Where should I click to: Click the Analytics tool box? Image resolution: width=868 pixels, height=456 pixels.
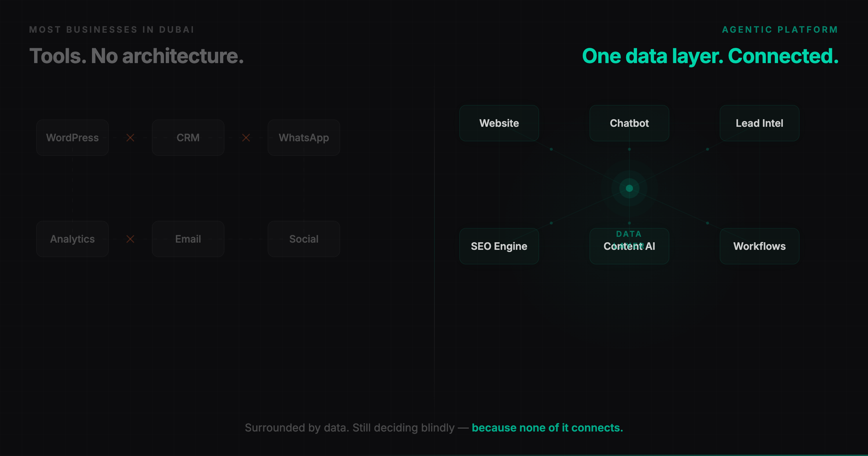click(72, 239)
